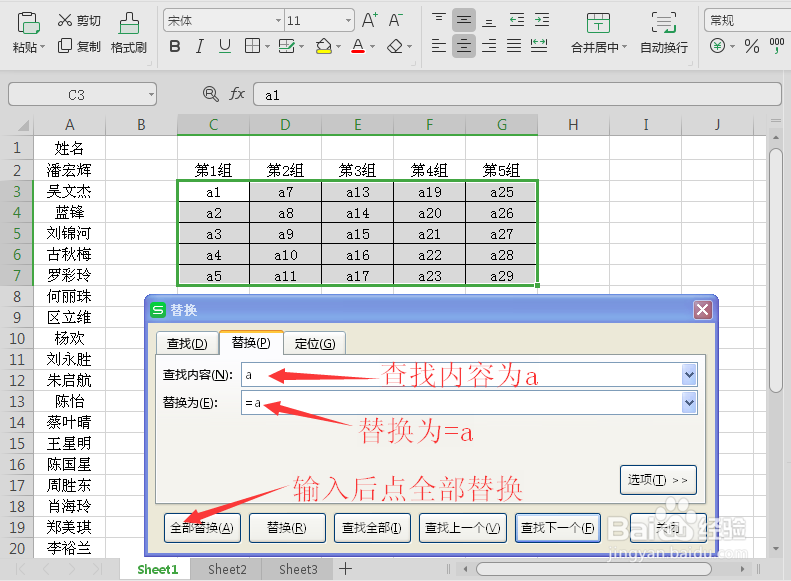
Task: Expand the font color dropdown arrow
Action: tap(372, 47)
